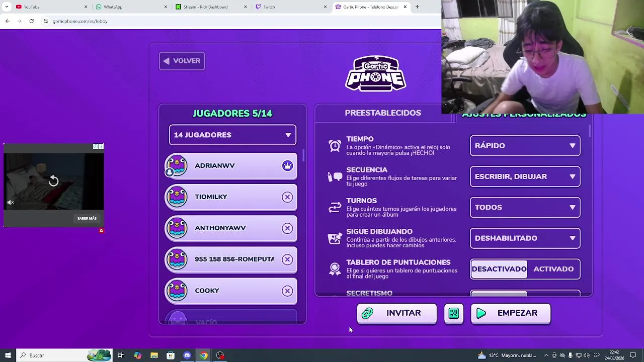
Task: Open the Windows Start menu
Action: pyautogui.click(x=8, y=355)
